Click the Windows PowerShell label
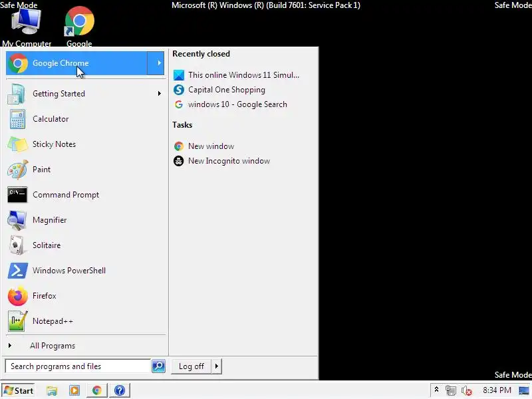532x399 pixels. (69, 271)
